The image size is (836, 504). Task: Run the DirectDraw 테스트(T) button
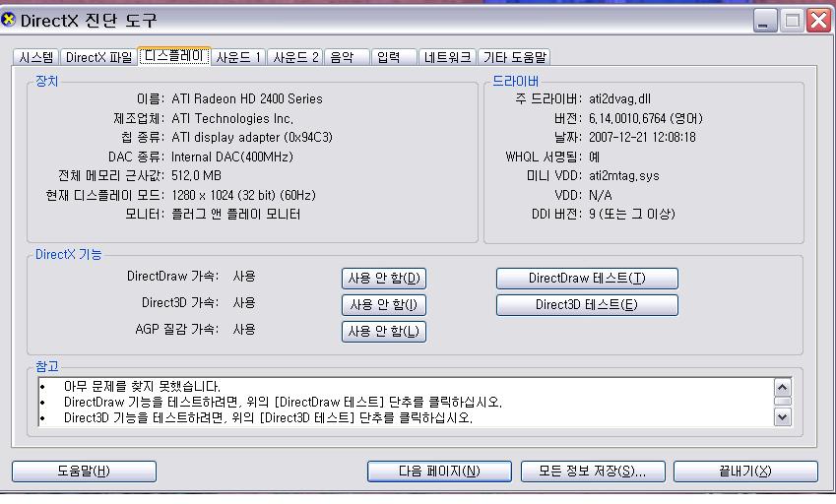(x=587, y=279)
